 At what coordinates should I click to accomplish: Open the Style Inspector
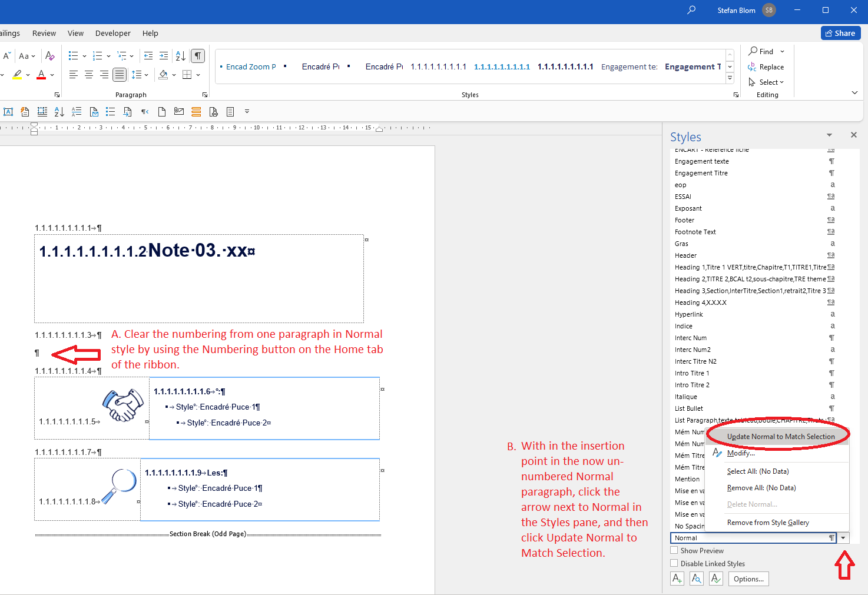(697, 579)
